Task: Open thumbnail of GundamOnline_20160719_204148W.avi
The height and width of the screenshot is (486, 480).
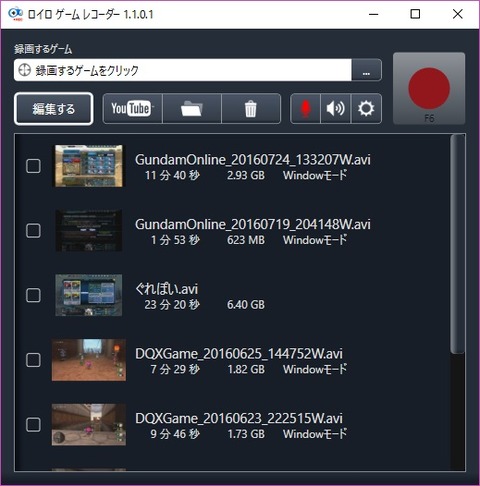Action: coord(89,230)
